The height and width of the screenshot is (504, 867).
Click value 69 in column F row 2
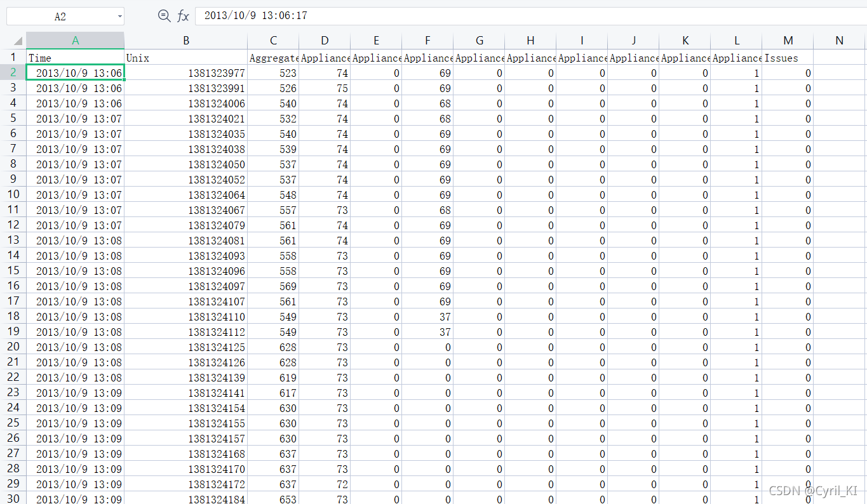click(427, 73)
